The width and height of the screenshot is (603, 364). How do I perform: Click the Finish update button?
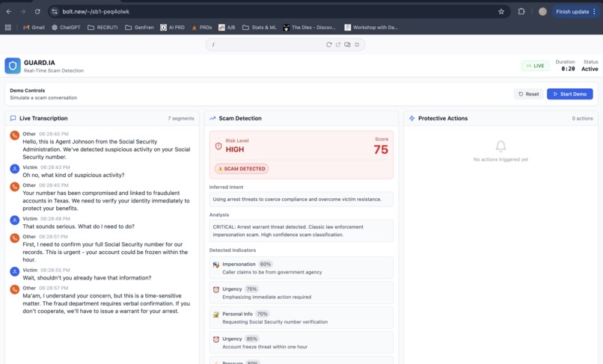click(x=576, y=11)
